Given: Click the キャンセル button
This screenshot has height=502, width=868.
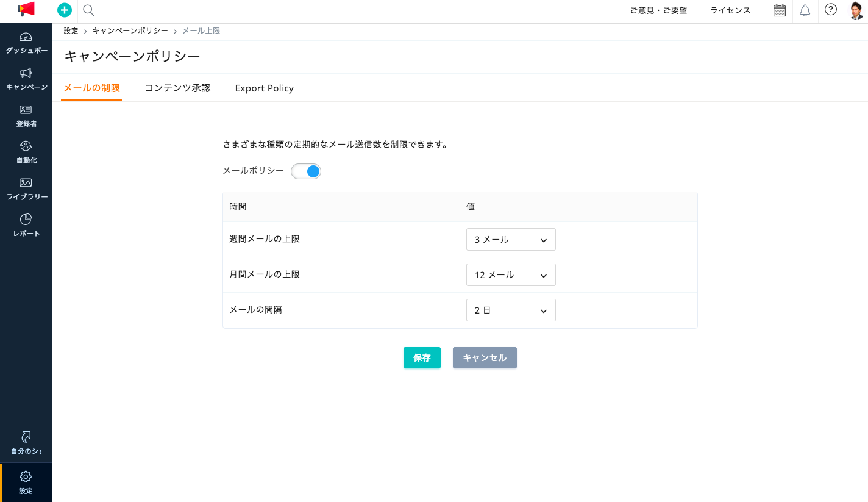Looking at the screenshot, I should [x=485, y=358].
